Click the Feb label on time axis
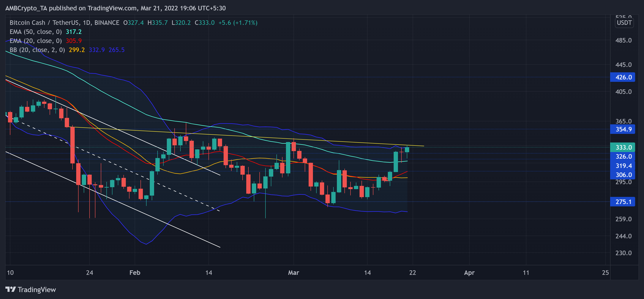 (135, 272)
